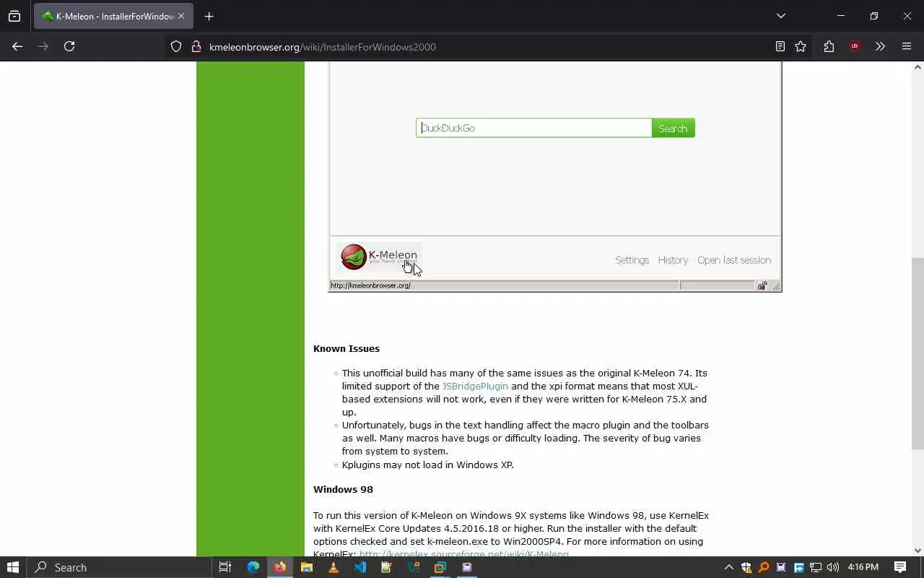Toggle reader view for this page

780,47
